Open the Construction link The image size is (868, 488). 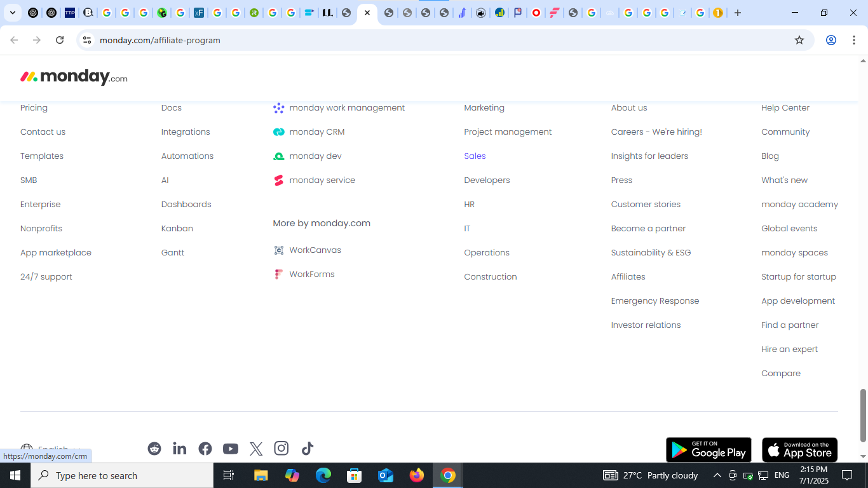491,277
